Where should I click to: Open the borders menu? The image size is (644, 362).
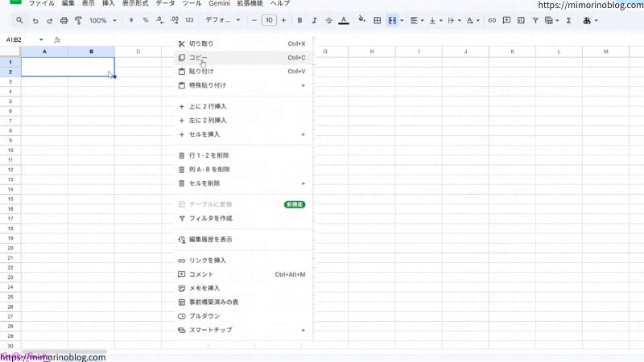(x=377, y=20)
